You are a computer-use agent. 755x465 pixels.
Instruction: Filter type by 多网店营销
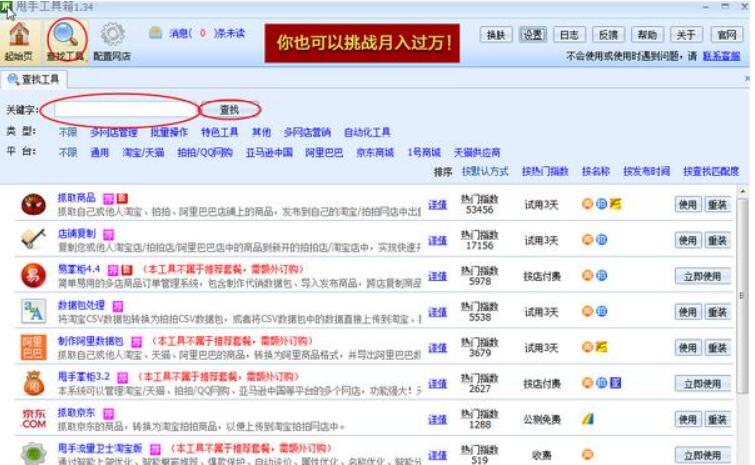pos(307,132)
